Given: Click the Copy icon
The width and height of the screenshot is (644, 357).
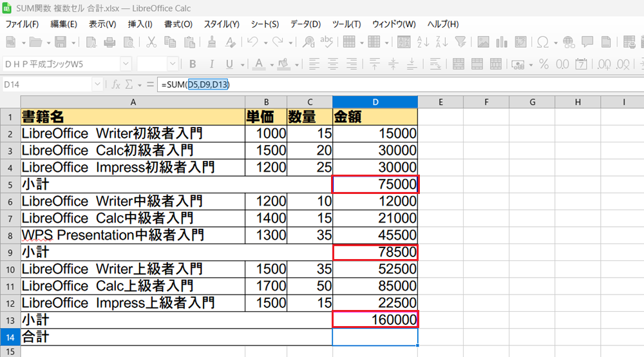Looking at the screenshot, I should click(170, 42).
